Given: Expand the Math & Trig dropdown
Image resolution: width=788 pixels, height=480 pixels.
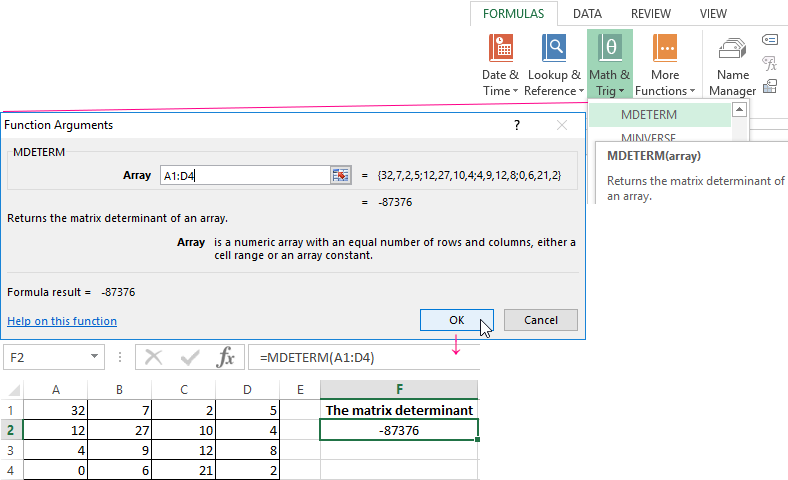Looking at the screenshot, I should pyautogui.click(x=609, y=65).
